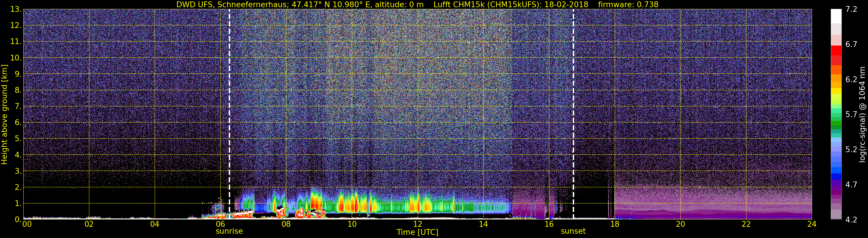868x238 pixels.
Task: Click the 'Time [UTC]' axis label
Action: tap(417, 232)
